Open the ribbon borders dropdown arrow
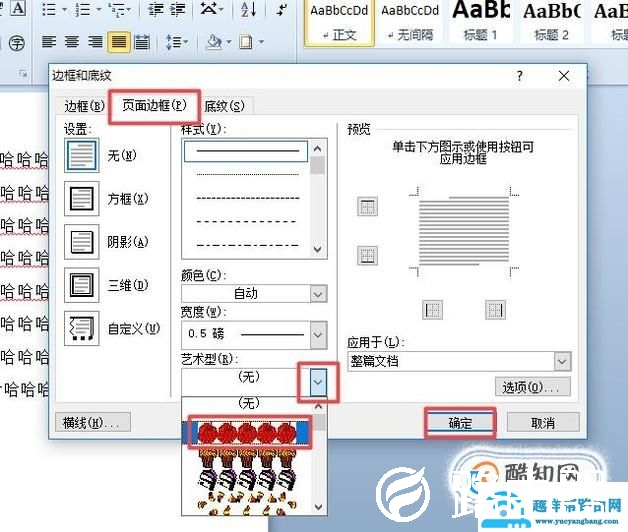 click(x=261, y=42)
